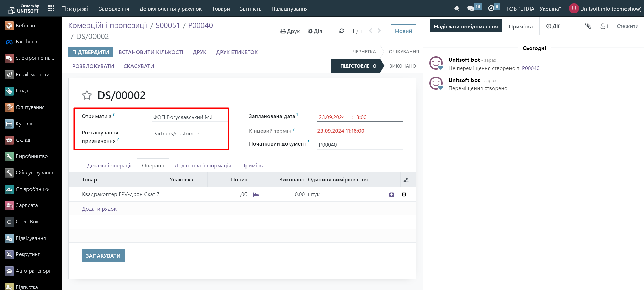Image resolution: width=644 pixels, height=290 pixels.
Task: Click the Додати рядок link
Action: pyautogui.click(x=99, y=209)
